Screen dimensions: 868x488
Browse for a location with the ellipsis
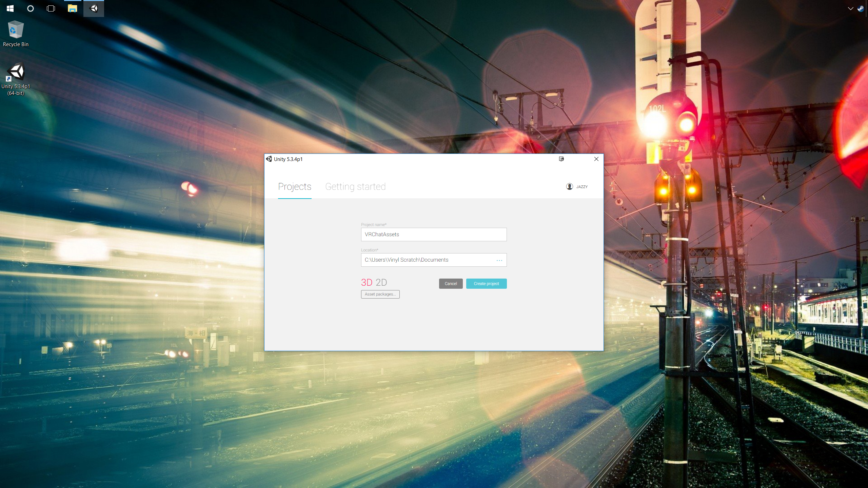click(499, 260)
